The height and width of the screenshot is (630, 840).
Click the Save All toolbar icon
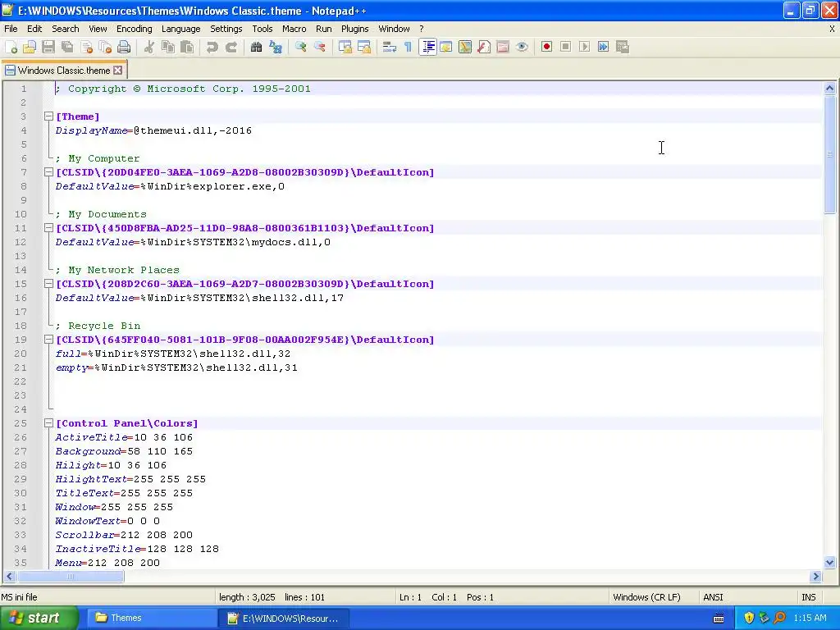coord(67,47)
